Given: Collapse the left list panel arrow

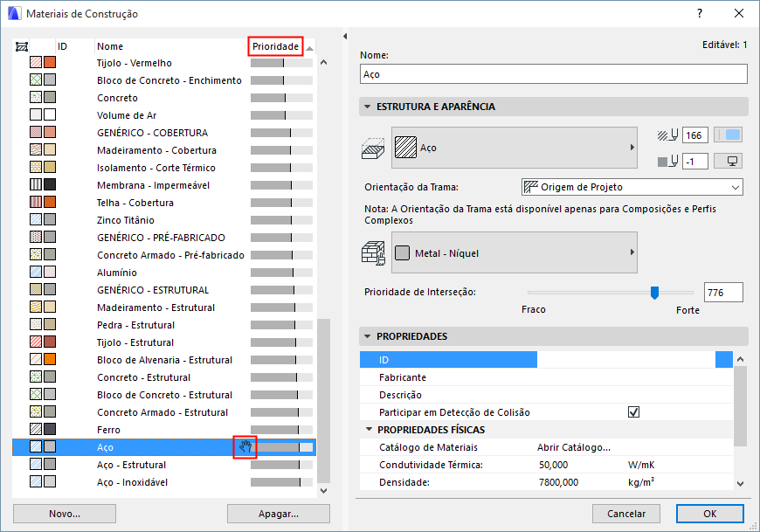Looking at the screenshot, I should (345, 37).
